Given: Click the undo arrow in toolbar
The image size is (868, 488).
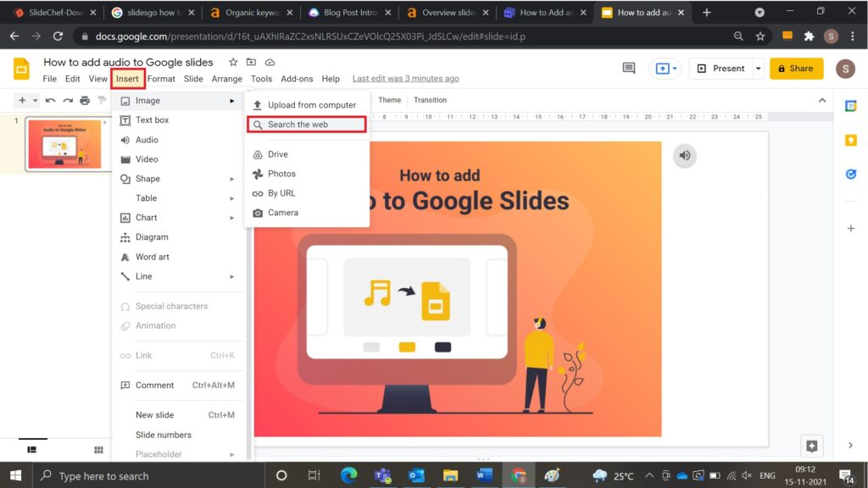Looking at the screenshot, I should click(x=50, y=100).
